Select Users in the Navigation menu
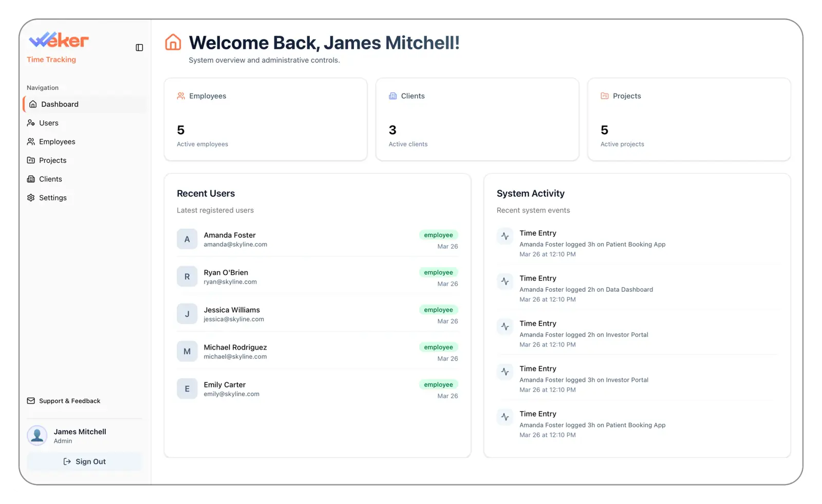Viewport: 822px width, 504px height. tap(48, 123)
